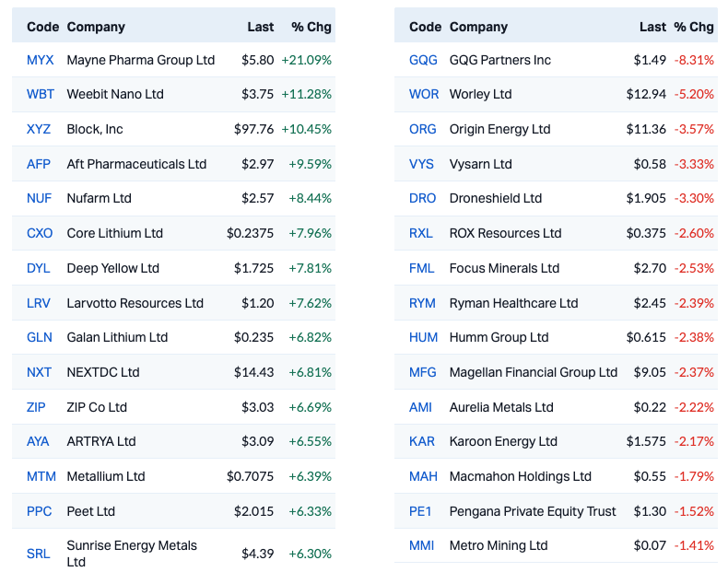This screenshot has height=572, width=728.
Task: Select the $0.2375 last price
Action: 251,233
